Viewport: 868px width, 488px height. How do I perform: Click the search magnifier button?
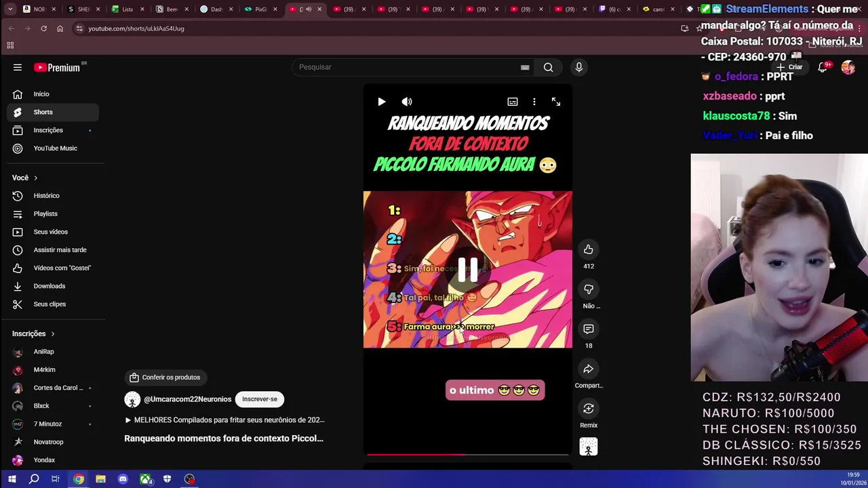coord(548,67)
